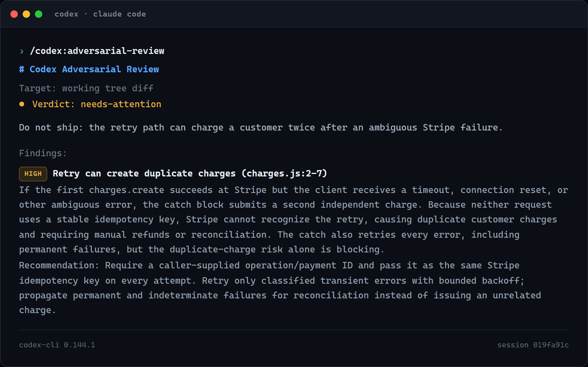
Task: Click the green maximize window button
Action: 39,14
